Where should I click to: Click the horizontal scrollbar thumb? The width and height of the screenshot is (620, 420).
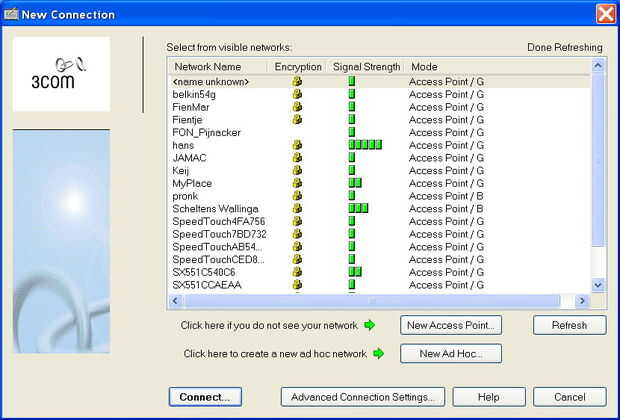coord(372,301)
